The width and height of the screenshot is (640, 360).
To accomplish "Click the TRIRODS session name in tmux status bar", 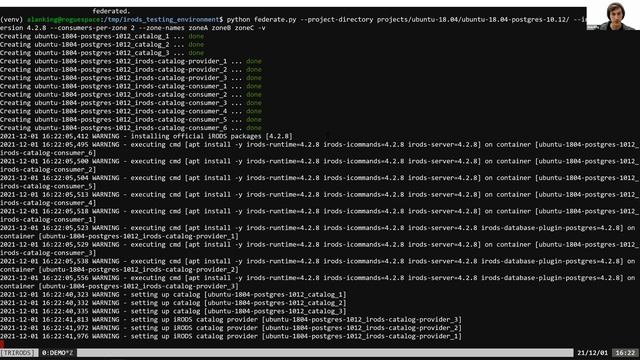I will (18, 353).
